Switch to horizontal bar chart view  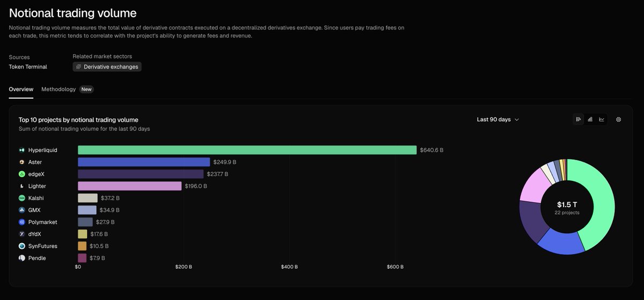579,119
